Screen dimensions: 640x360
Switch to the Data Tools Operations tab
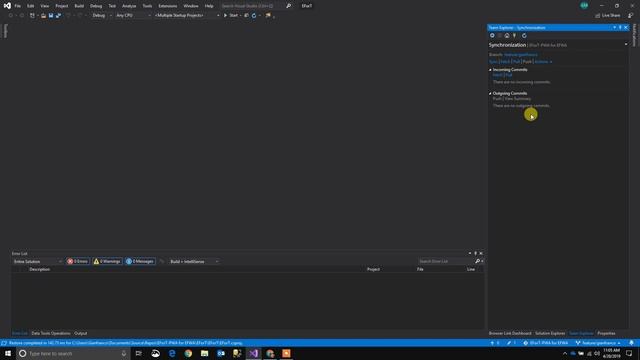pyautogui.click(x=51, y=333)
